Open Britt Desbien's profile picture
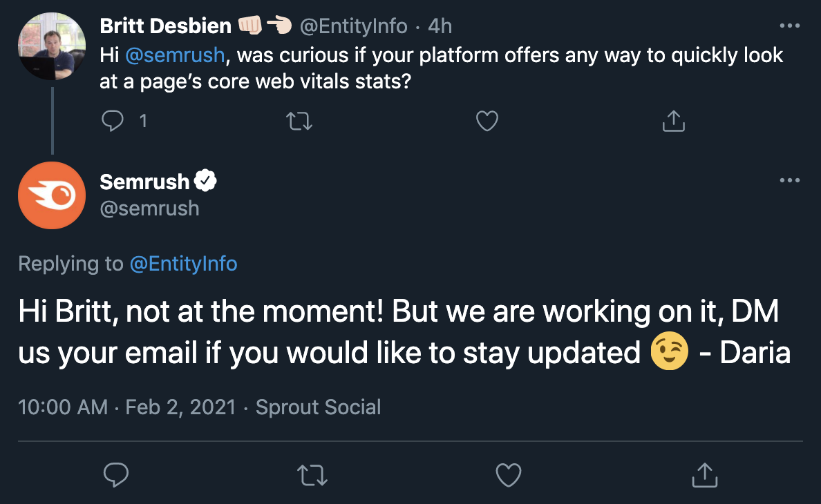This screenshot has width=821, height=504. click(51, 46)
